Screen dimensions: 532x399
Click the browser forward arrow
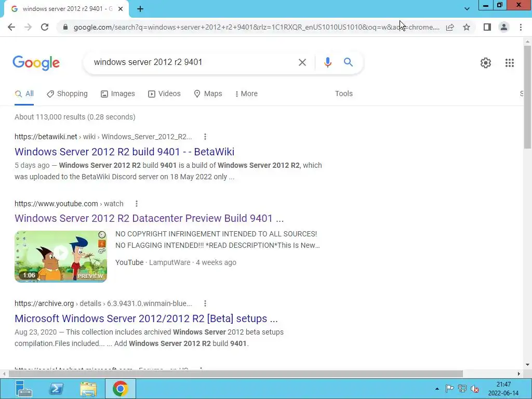tap(28, 27)
